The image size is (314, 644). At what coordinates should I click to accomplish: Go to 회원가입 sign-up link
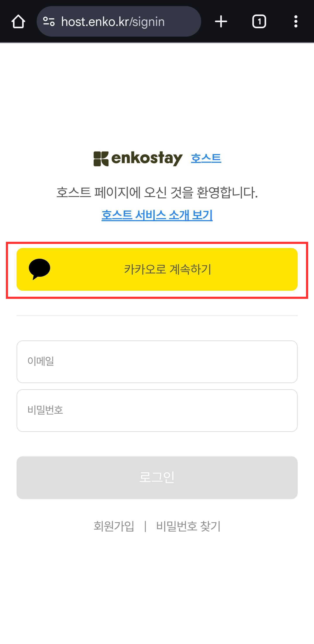point(114,526)
